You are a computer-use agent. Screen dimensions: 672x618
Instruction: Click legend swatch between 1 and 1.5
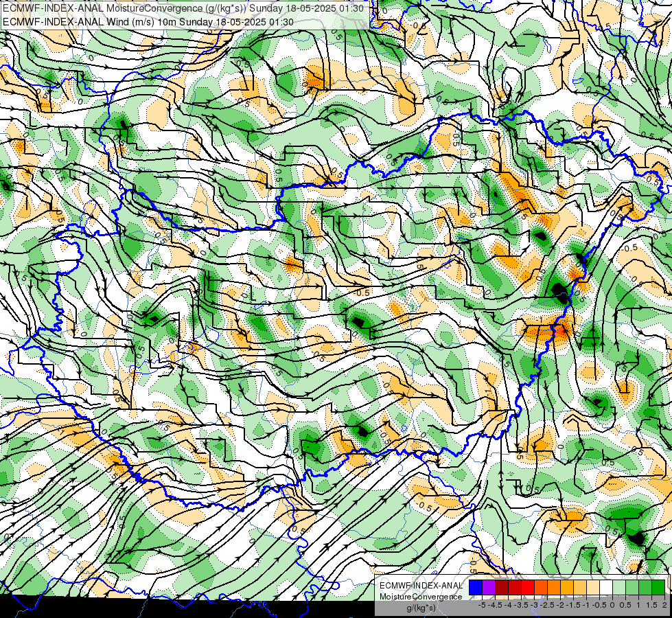click(x=645, y=588)
